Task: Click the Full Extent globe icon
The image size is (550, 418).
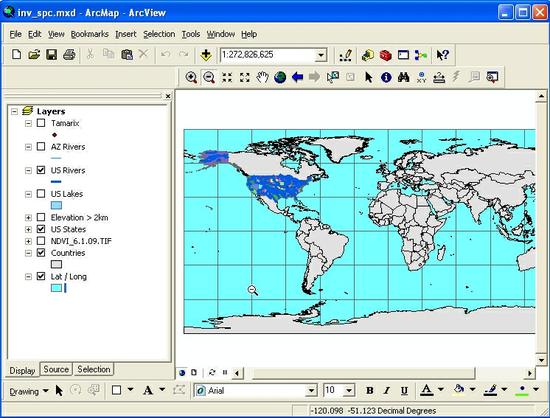Action: tap(280, 77)
